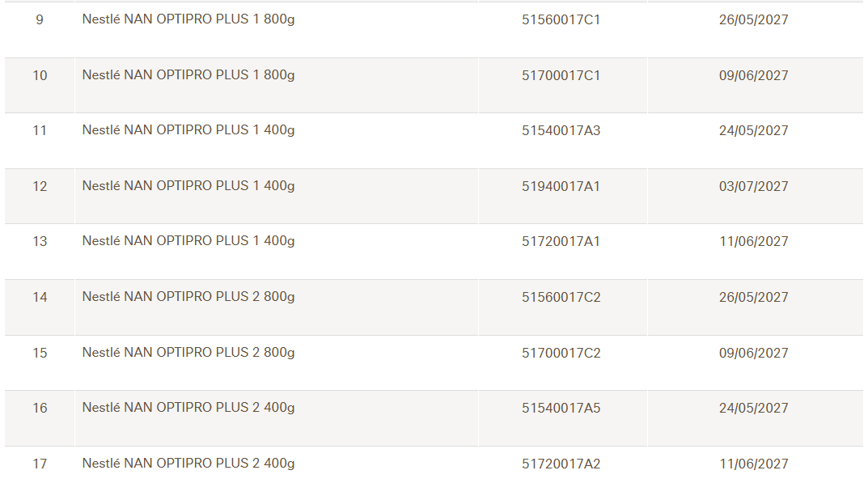
Task: Select batch number 51700017C1
Action: [561, 76]
